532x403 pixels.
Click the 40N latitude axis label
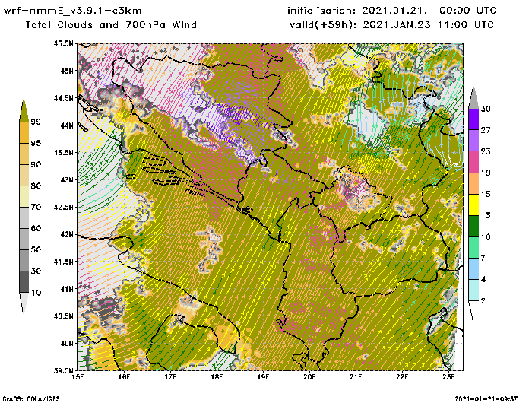[x=67, y=343]
